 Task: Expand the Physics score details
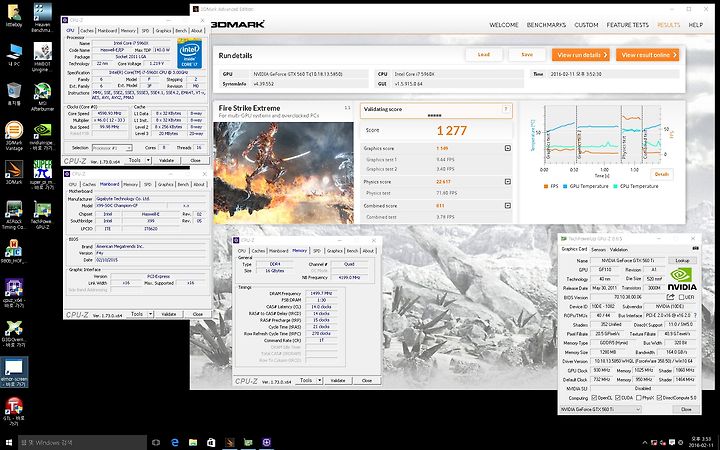[x=507, y=182]
